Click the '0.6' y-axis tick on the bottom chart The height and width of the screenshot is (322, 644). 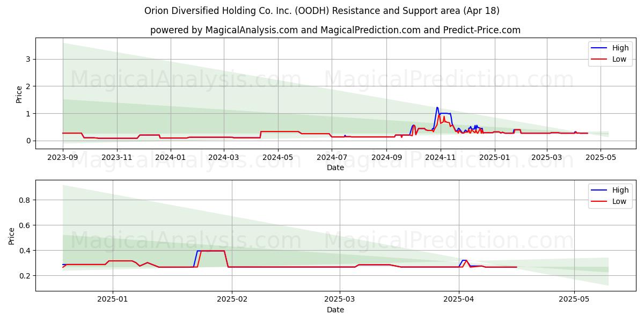[x=26, y=225]
